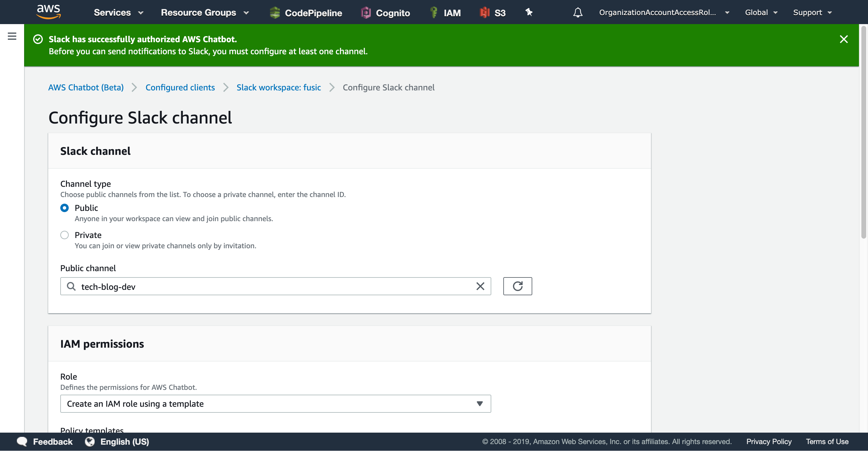Select the Private channel type
Image resolution: width=868 pixels, height=451 pixels.
64,235
